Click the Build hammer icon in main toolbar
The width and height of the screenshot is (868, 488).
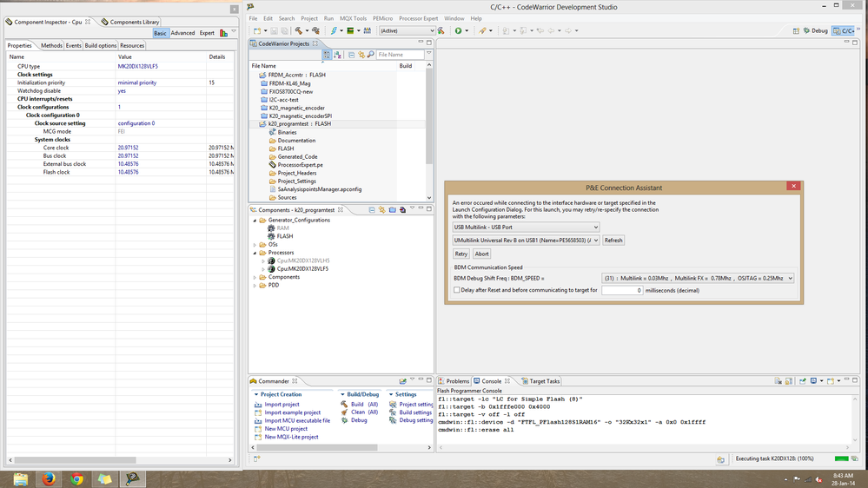pos(299,31)
